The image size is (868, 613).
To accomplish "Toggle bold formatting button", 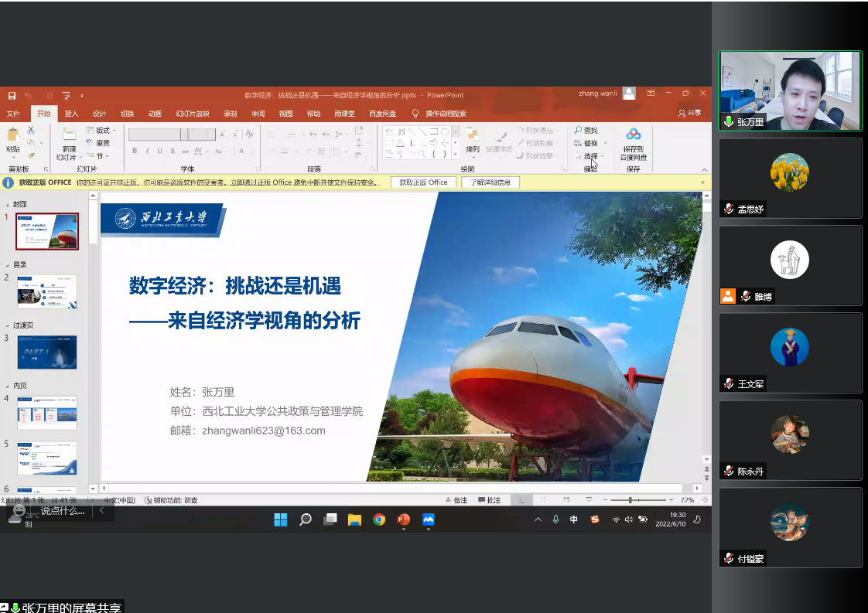I will [x=135, y=151].
